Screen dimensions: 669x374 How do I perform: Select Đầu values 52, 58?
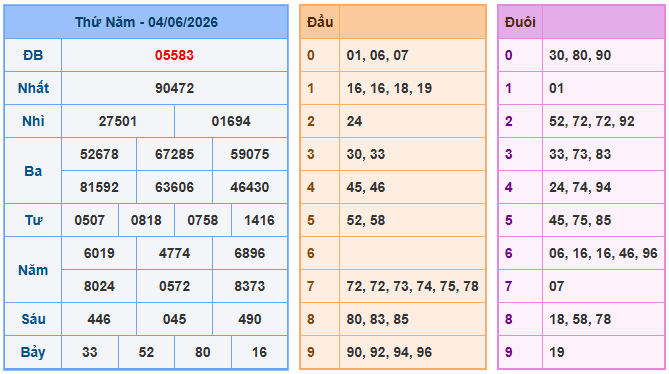(x=366, y=220)
